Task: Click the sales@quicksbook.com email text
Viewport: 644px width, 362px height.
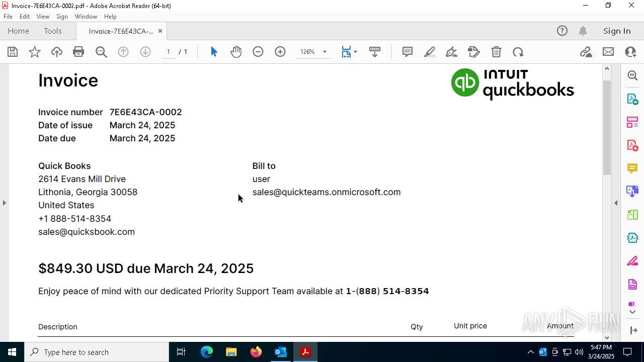Action: [x=87, y=232]
